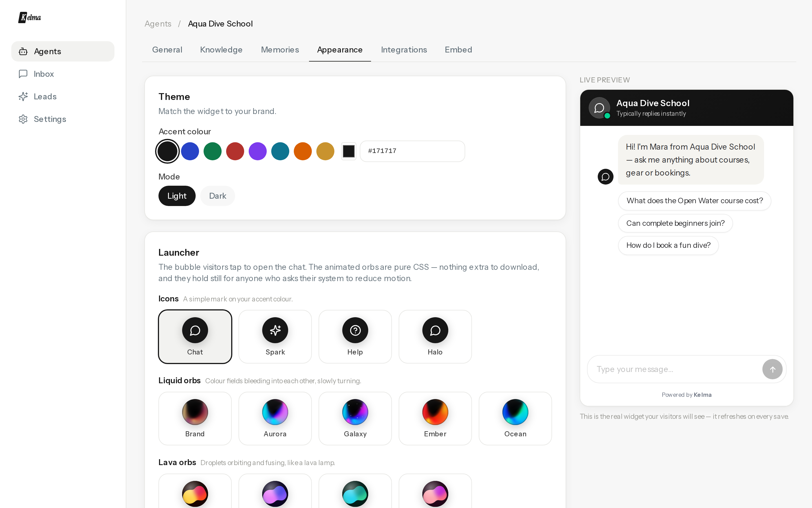Select the Appearance tab
This screenshot has width=812, height=508.
[x=340, y=50]
